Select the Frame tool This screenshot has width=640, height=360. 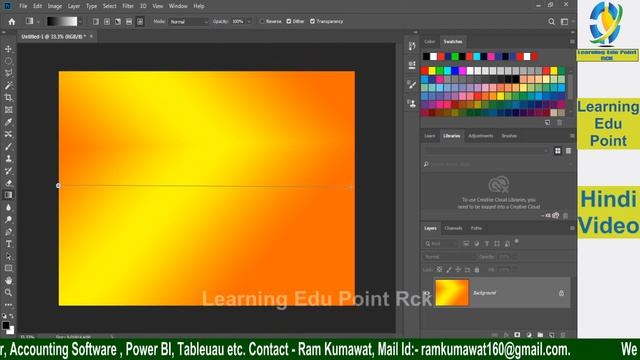click(8, 110)
